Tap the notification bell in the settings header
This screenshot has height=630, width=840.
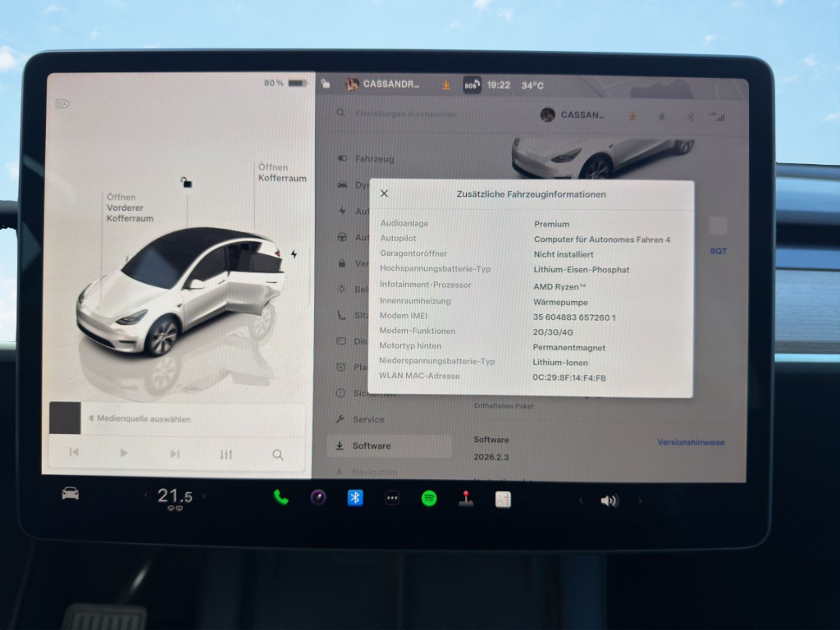[x=661, y=116]
